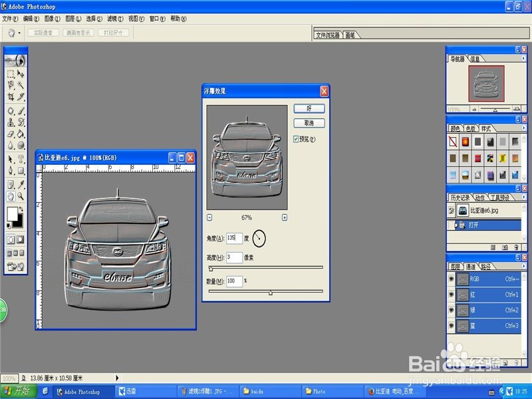Click the 高度 height slider handle

click(x=211, y=269)
